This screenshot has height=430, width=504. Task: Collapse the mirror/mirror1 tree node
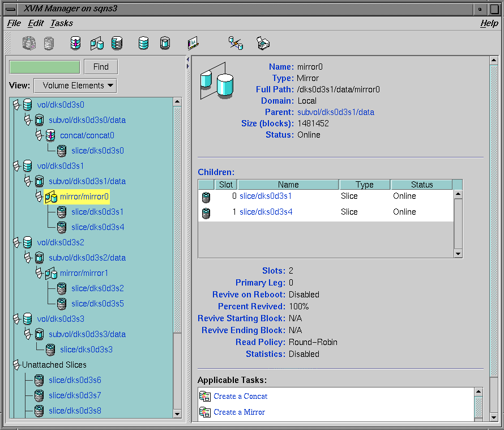[x=39, y=273]
